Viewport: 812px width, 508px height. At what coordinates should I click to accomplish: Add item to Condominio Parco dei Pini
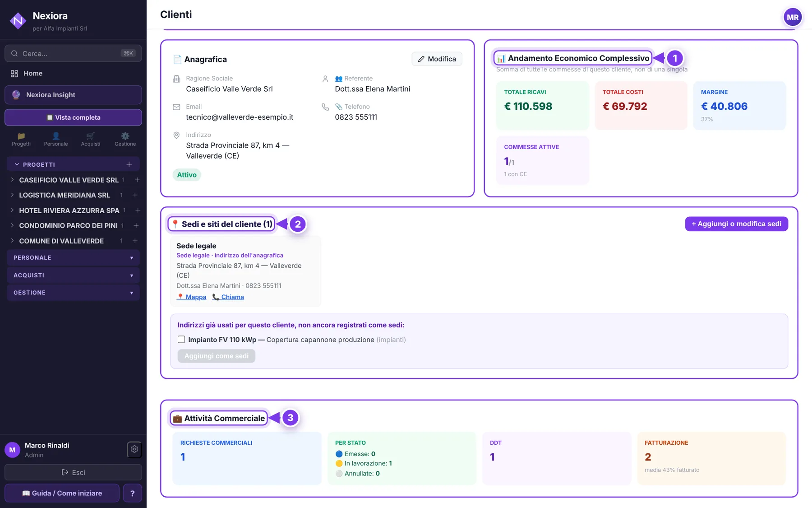136,225
